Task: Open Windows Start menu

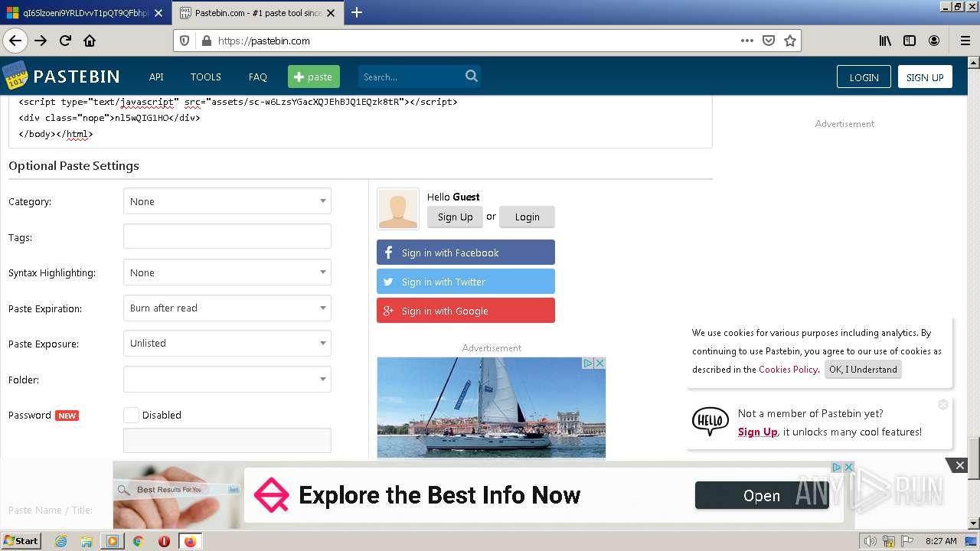Action: (x=21, y=540)
